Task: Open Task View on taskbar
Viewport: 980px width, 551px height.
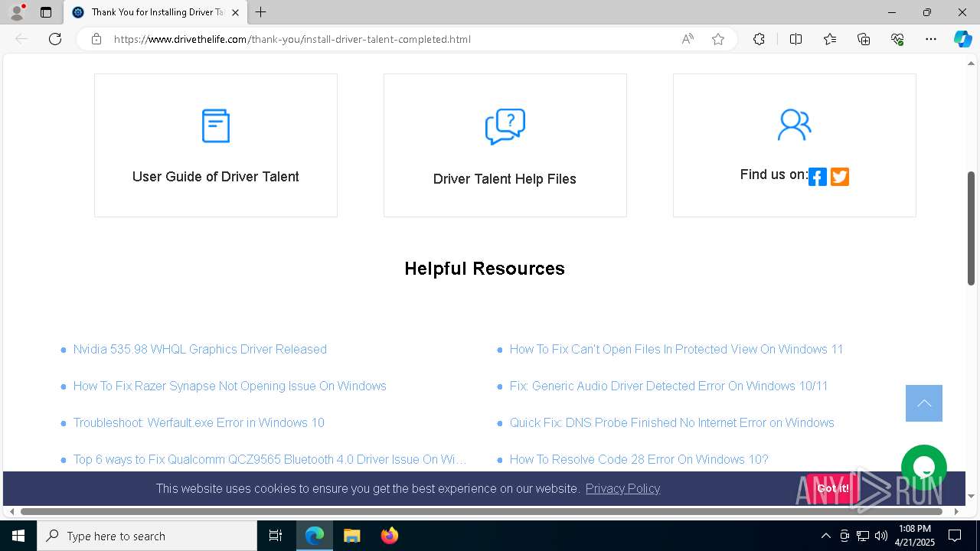Action: (276, 536)
